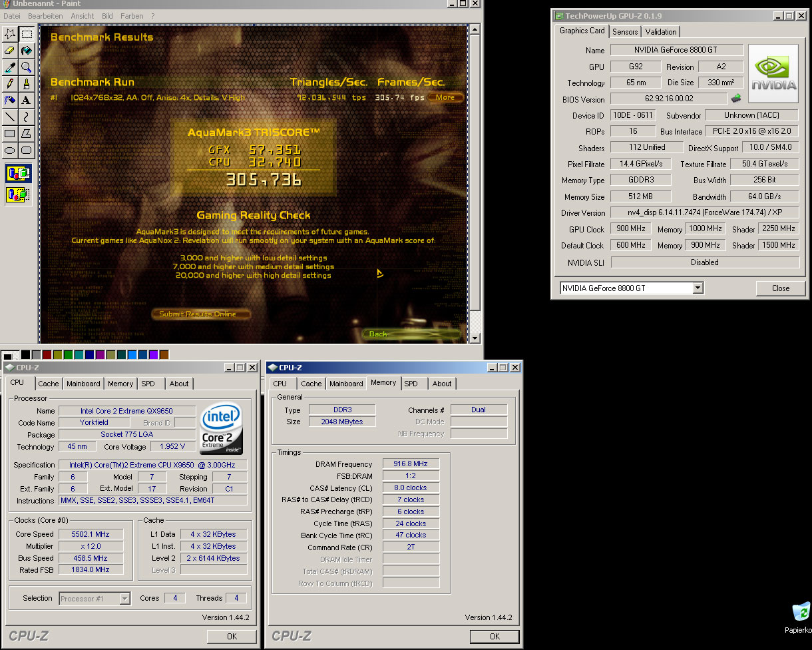This screenshot has height=650, width=812.
Task: Open the Processor #1 selection dropdown
Action: (124, 598)
